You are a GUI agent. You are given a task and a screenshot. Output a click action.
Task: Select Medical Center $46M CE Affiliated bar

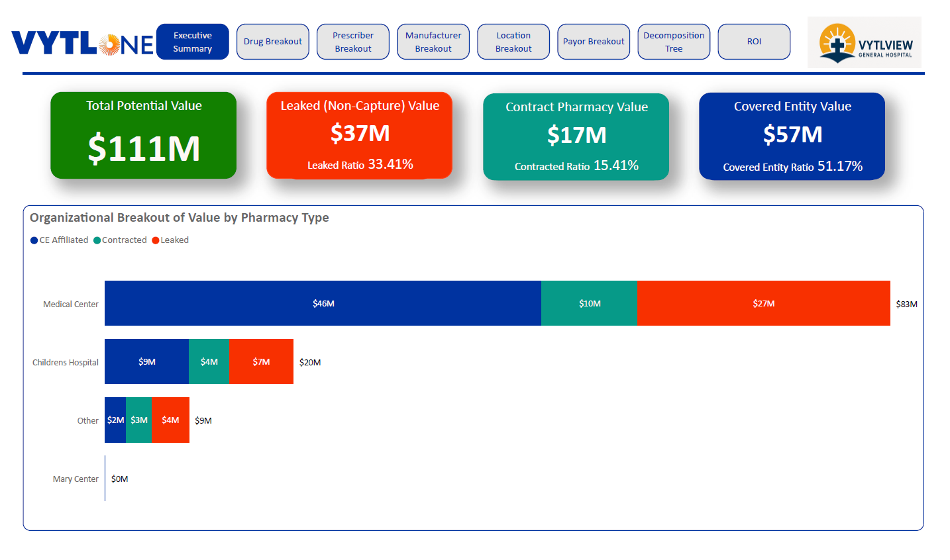pyautogui.click(x=323, y=303)
